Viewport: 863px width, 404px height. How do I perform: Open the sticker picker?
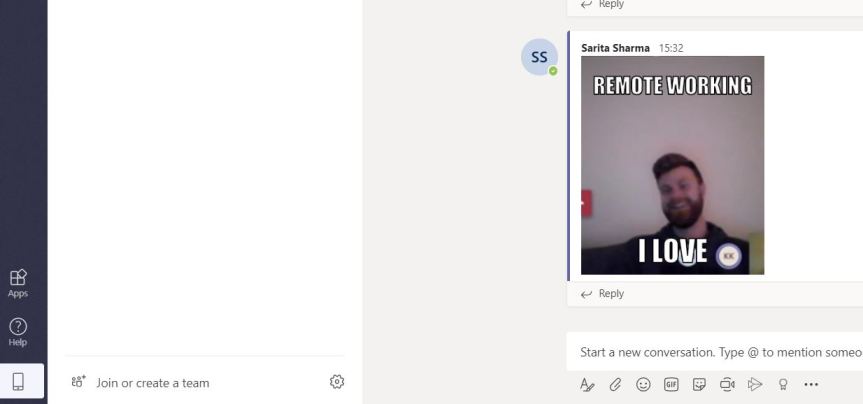pos(699,384)
